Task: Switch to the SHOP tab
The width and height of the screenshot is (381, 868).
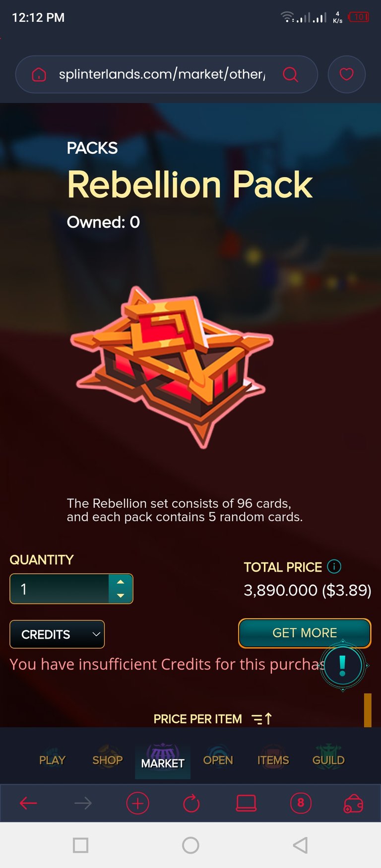Action: (108, 760)
